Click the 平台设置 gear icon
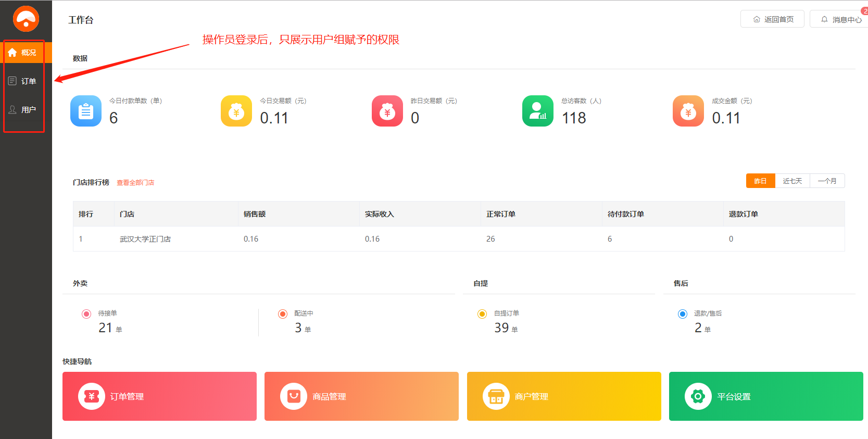Viewport: 868px width, 439px height. 698,396
